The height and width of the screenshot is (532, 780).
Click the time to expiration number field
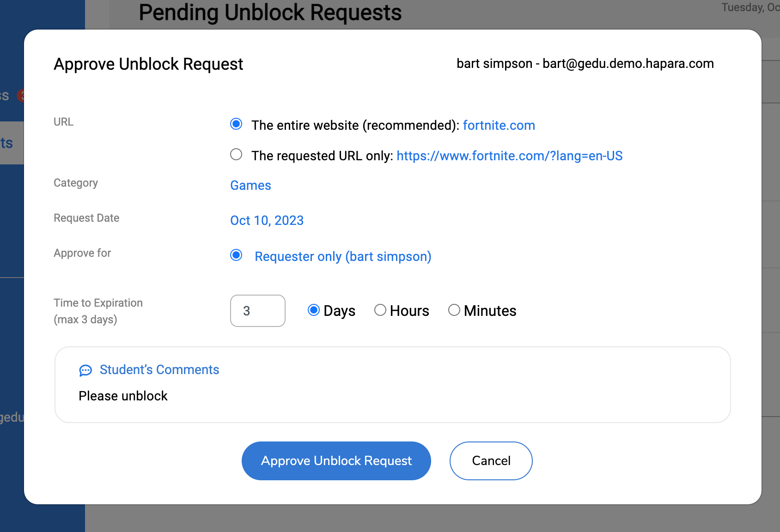[x=258, y=311]
